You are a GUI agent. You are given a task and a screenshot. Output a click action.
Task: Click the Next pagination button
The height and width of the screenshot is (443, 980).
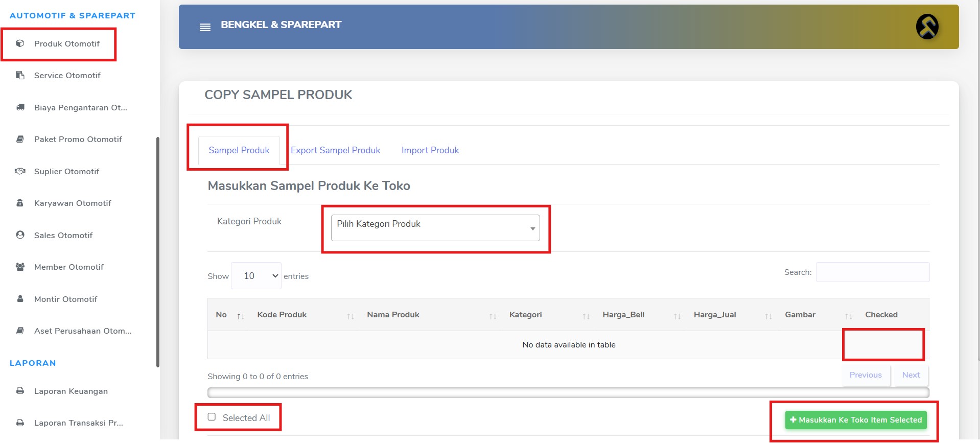coord(911,375)
